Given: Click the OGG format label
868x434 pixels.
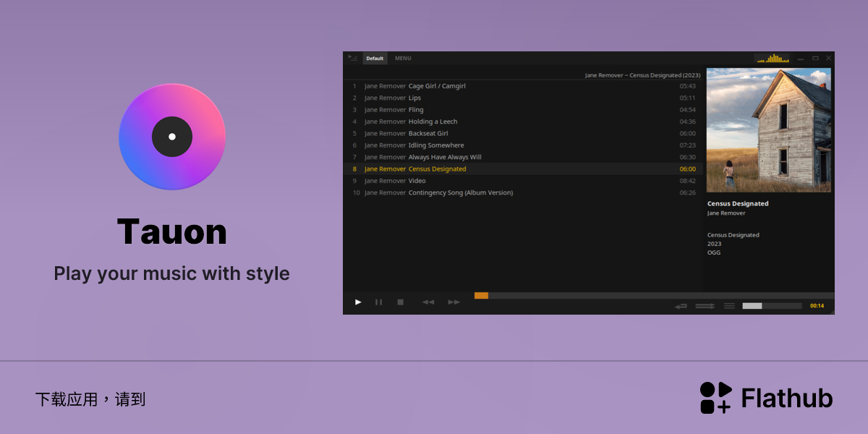Looking at the screenshot, I should (x=714, y=252).
